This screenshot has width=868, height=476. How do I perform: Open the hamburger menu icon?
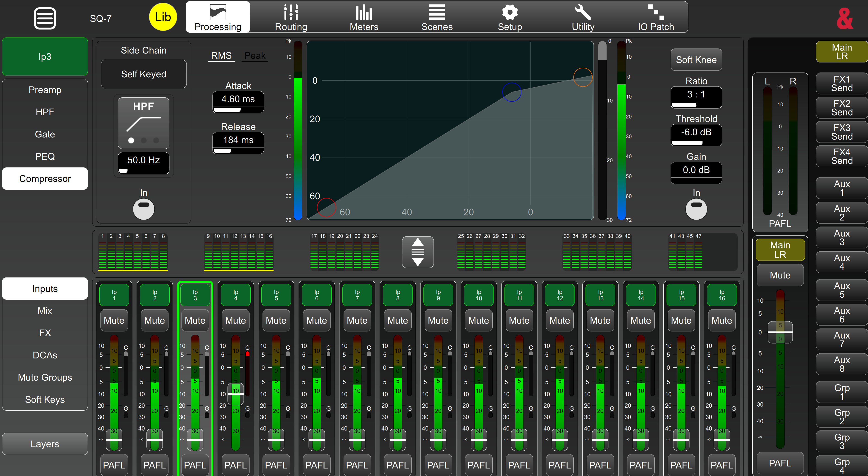[45, 18]
